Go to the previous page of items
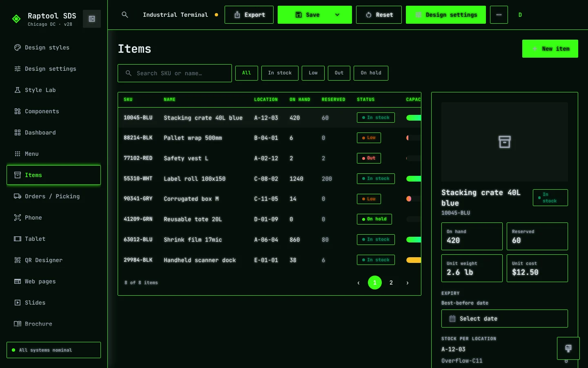The width and height of the screenshot is (588, 368). point(359,283)
